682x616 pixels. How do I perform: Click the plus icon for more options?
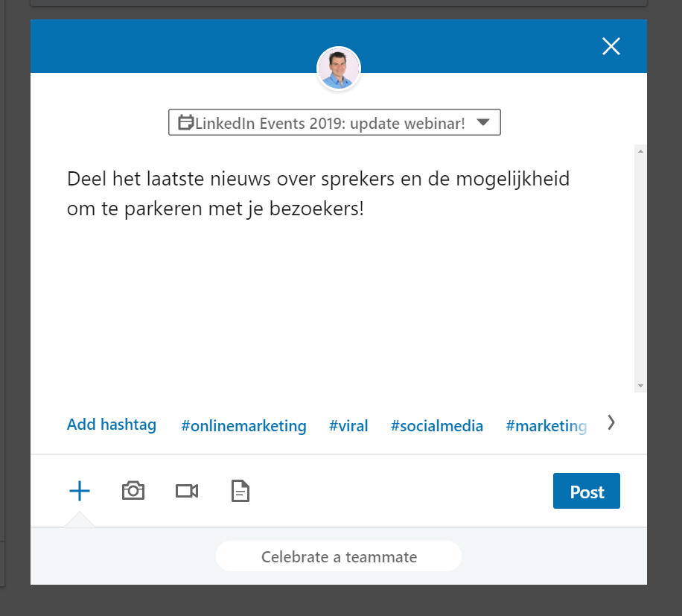(x=80, y=491)
